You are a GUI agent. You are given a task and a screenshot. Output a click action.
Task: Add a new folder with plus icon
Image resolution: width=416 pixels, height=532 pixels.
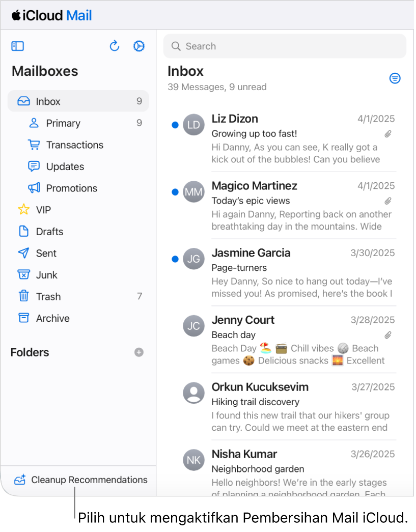coord(139,352)
